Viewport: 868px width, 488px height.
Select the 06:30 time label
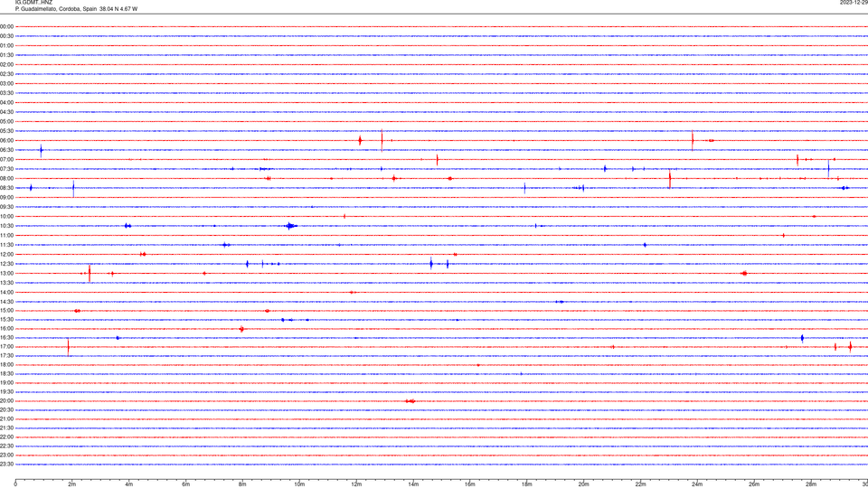click(x=6, y=150)
